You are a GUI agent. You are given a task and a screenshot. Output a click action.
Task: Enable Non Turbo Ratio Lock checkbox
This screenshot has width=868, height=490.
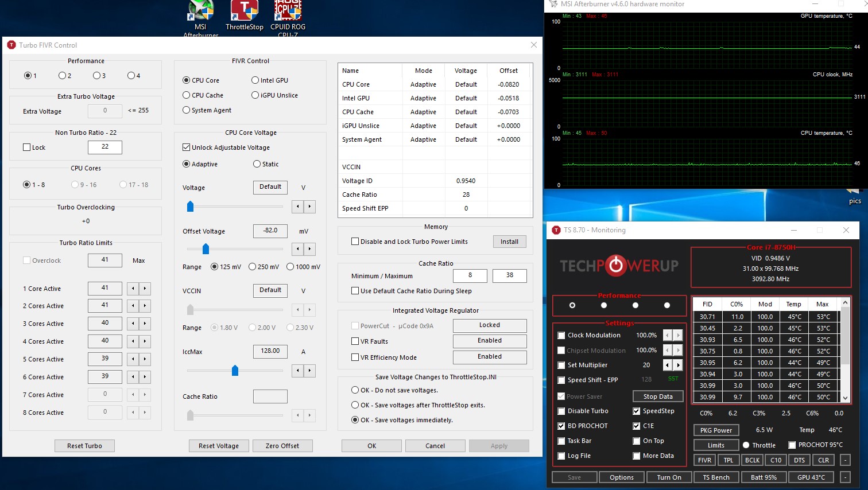click(34, 147)
